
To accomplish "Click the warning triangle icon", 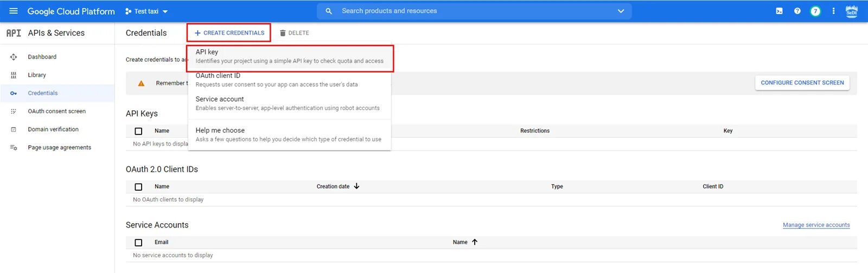I will pyautogui.click(x=141, y=83).
